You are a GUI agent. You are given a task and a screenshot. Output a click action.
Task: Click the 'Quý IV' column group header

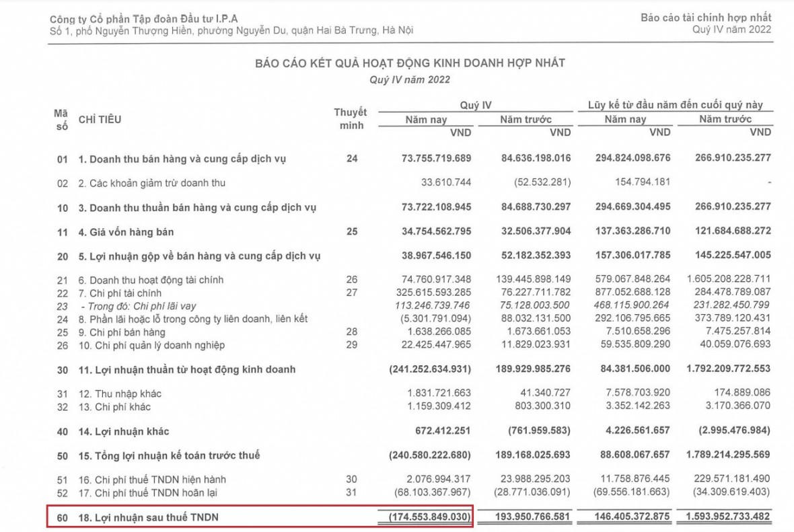click(x=476, y=105)
